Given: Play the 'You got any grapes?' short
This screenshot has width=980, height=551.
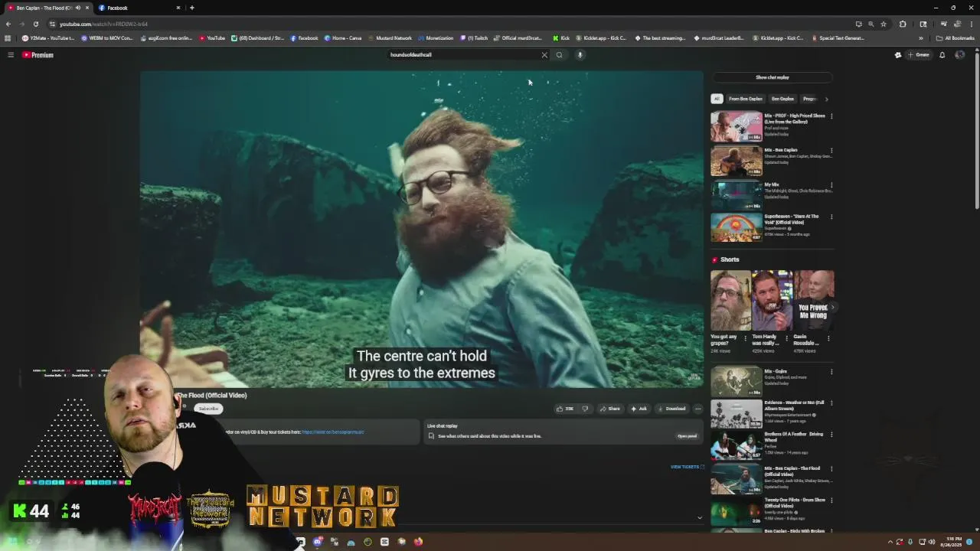Looking at the screenshot, I should [730, 300].
